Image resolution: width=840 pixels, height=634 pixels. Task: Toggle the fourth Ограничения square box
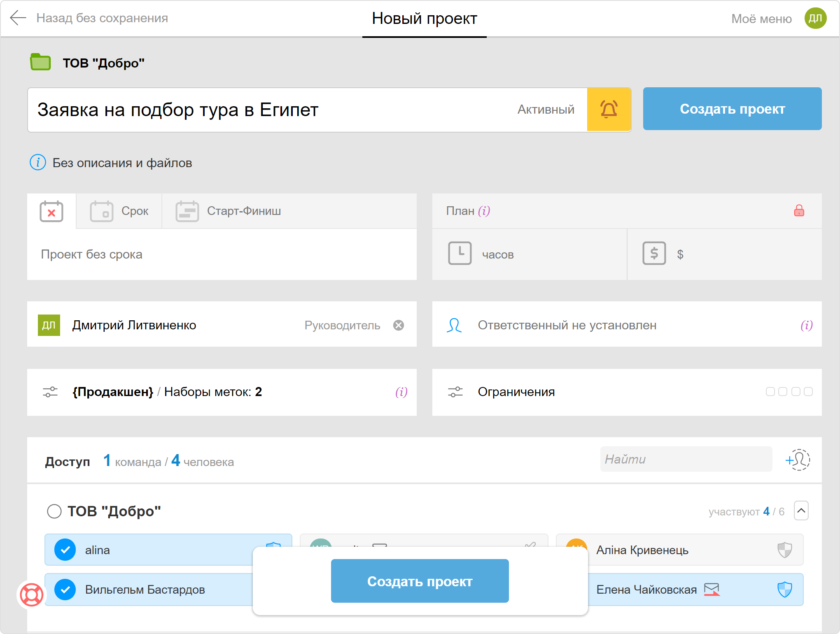pyautogui.click(x=808, y=392)
